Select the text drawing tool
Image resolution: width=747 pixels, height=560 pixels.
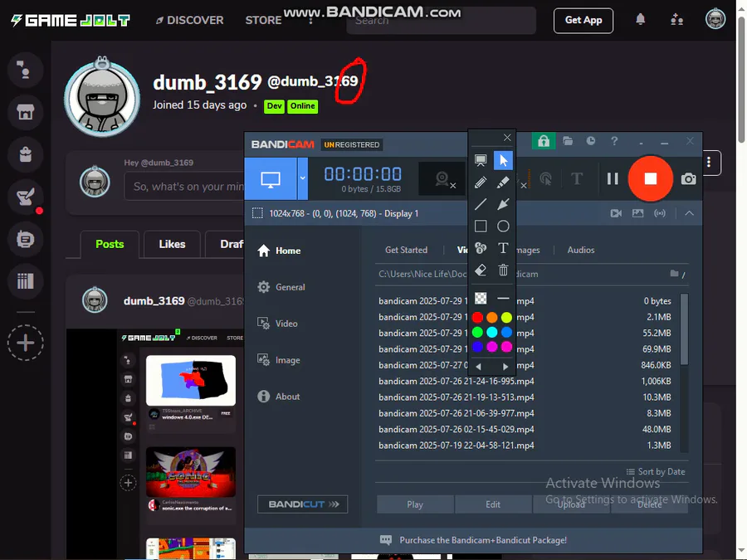point(503,248)
